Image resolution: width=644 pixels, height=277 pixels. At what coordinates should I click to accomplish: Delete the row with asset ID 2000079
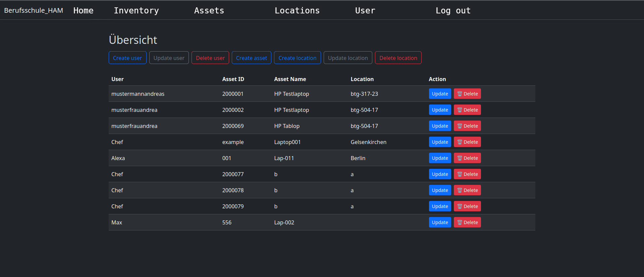pos(467,206)
